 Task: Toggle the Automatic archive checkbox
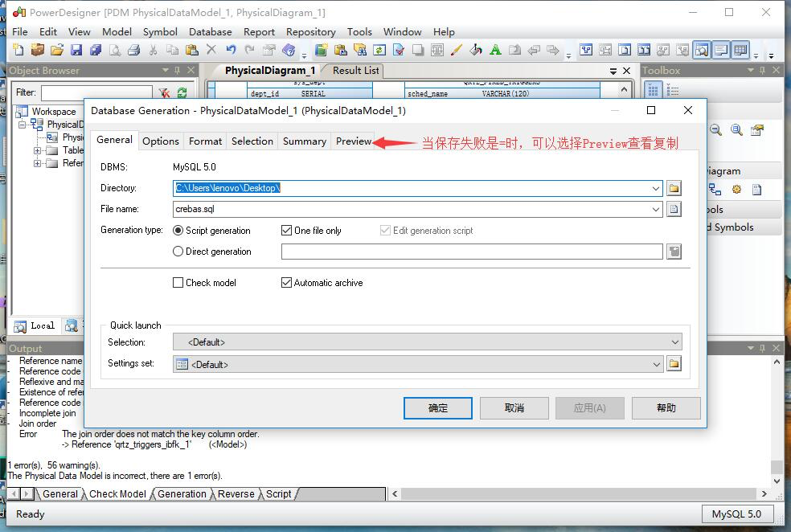point(286,282)
